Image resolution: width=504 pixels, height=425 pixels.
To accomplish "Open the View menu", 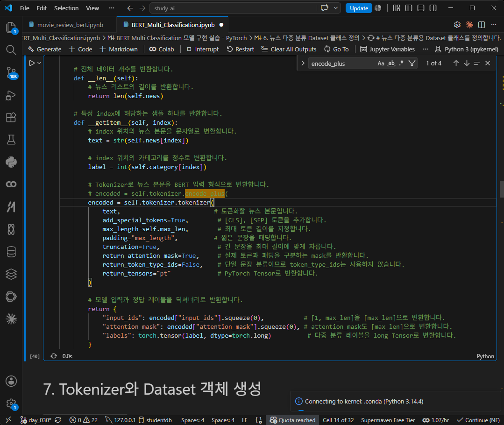I will [92, 8].
